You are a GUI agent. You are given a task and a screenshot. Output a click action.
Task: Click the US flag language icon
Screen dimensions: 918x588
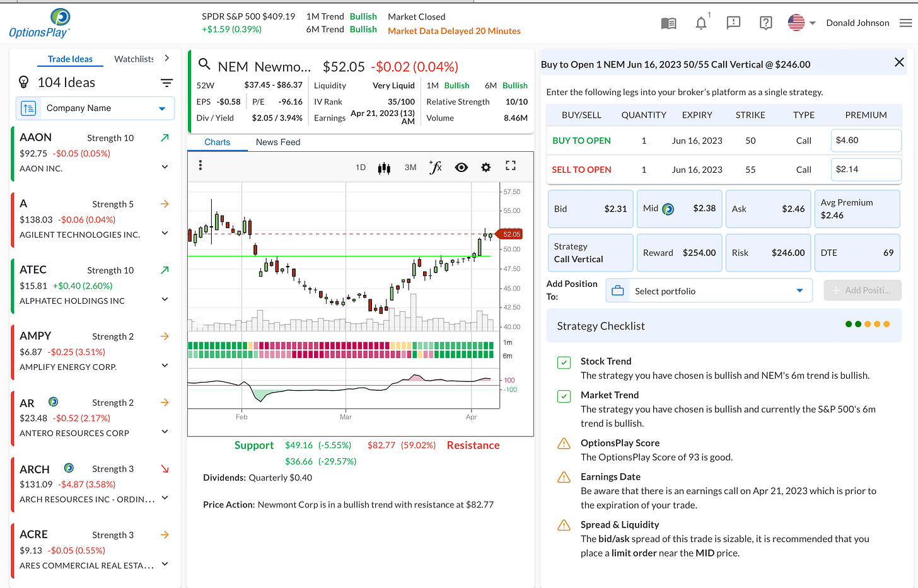tap(796, 23)
